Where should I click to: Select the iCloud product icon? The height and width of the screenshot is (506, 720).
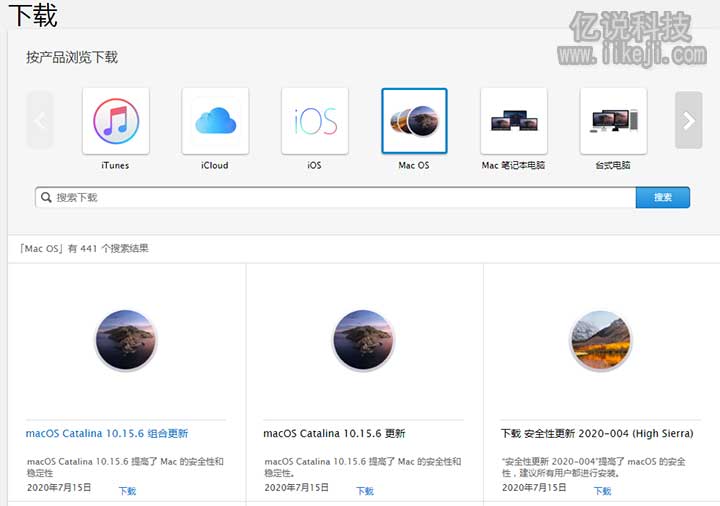215,121
